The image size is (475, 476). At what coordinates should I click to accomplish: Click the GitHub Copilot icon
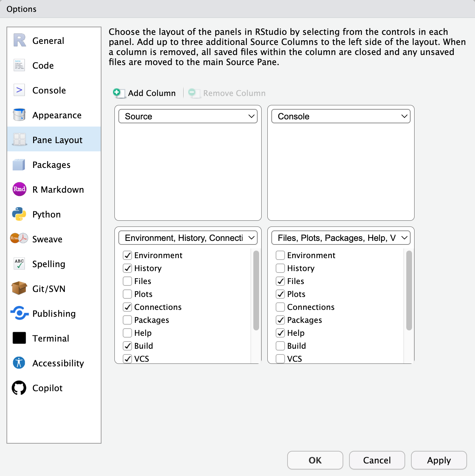coord(19,388)
